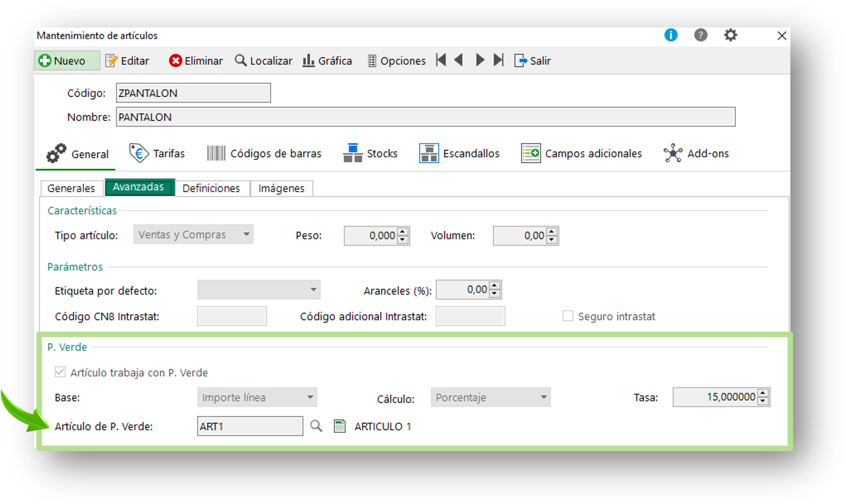Click the Salir exit button
Viewport: 846px width, 504px height.
click(x=533, y=61)
